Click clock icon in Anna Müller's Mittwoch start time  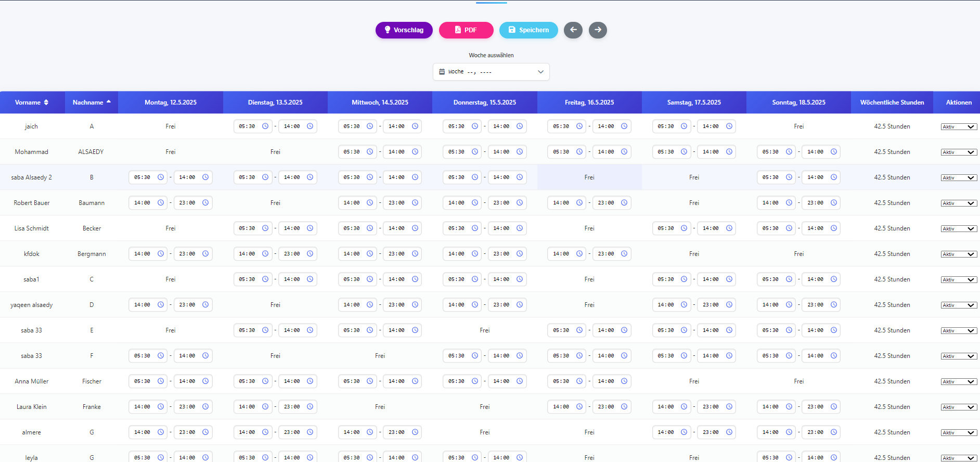(x=370, y=381)
